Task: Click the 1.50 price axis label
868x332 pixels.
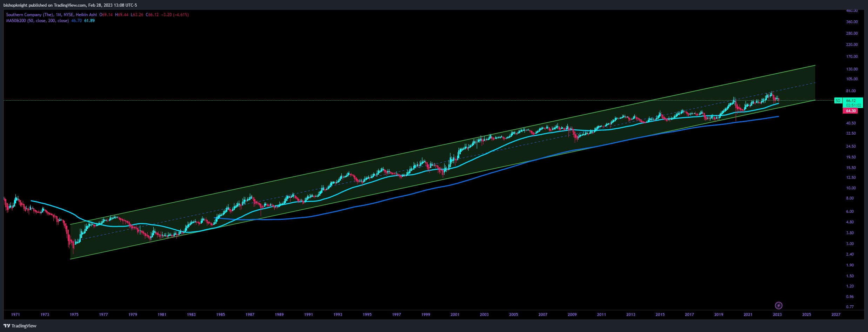Action: (x=850, y=276)
